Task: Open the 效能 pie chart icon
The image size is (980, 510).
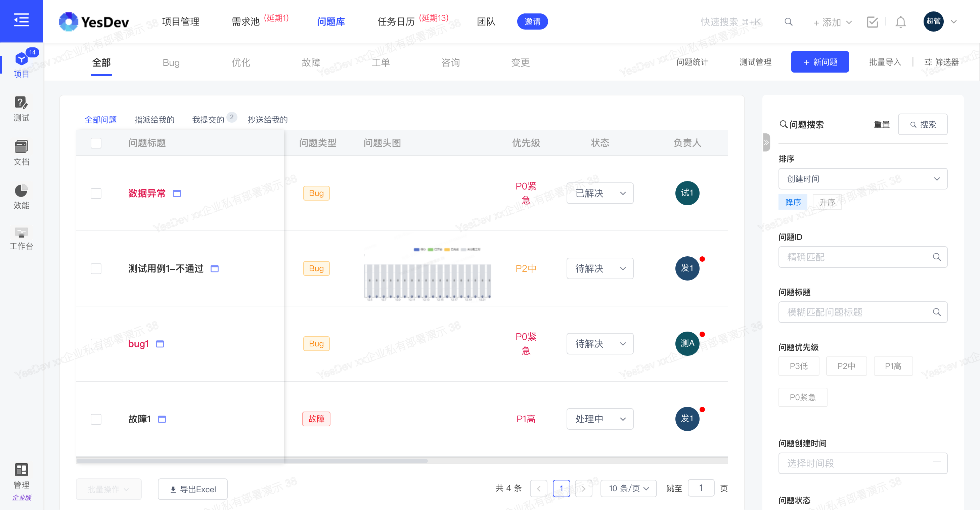Action: click(x=21, y=196)
